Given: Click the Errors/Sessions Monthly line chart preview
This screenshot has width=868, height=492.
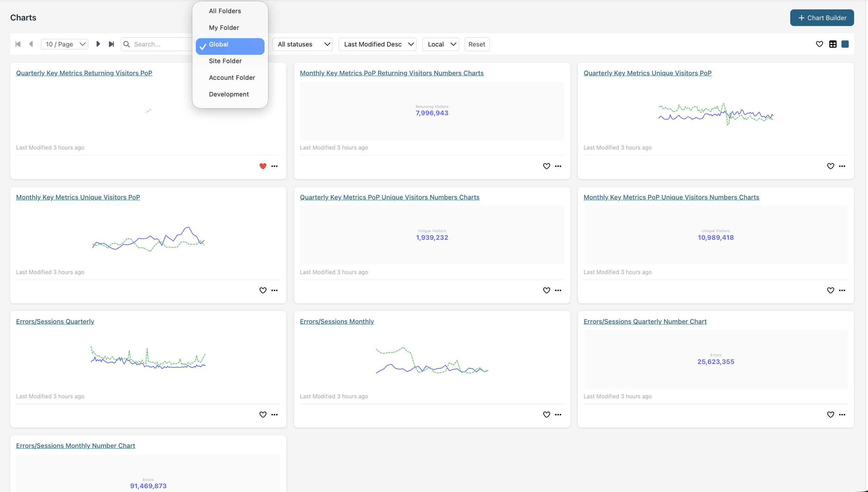Looking at the screenshot, I should [x=432, y=360].
